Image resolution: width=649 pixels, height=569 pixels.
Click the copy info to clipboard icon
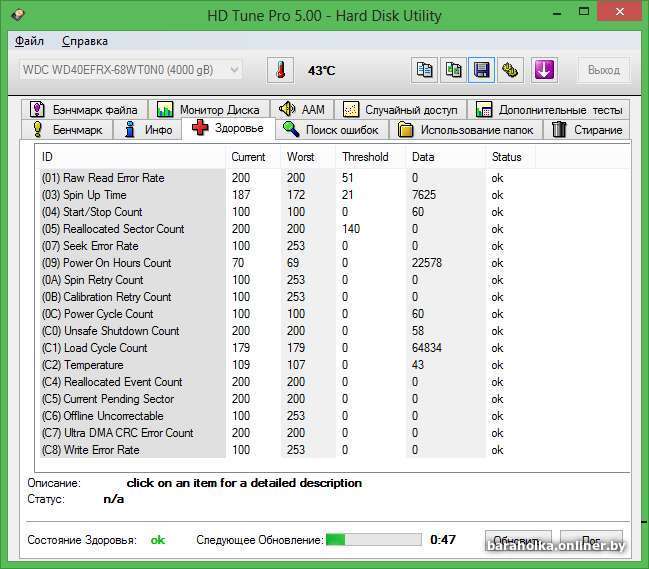[424, 70]
